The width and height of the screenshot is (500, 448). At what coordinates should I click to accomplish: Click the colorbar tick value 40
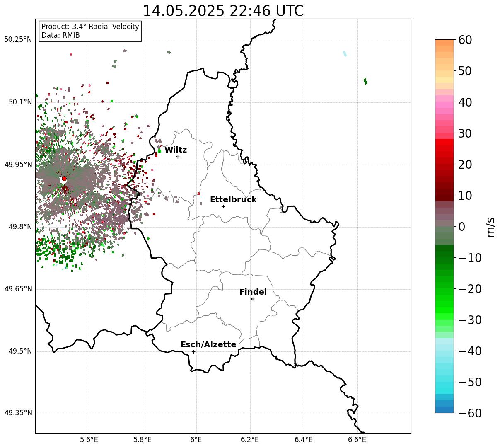click(x=464, y=102)
